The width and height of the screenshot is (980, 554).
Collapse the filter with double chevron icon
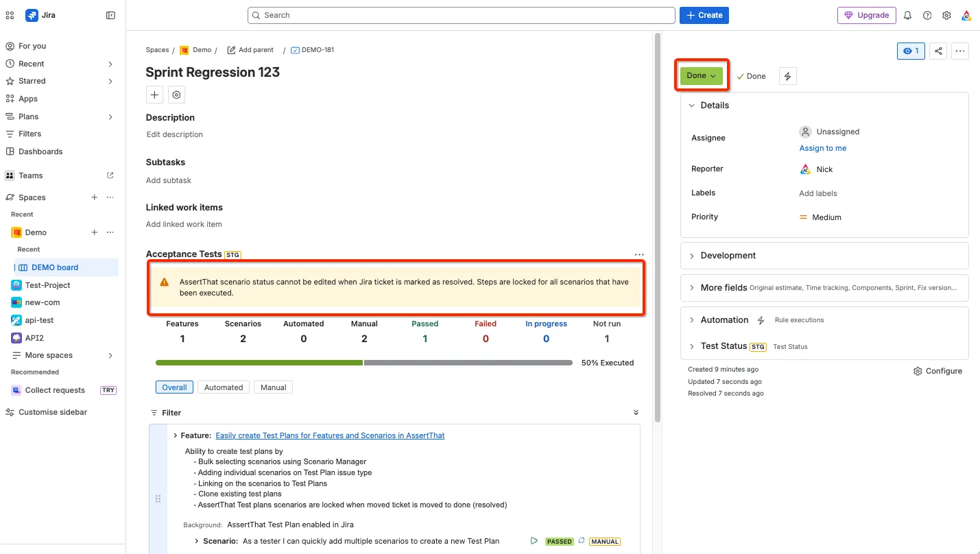point(636,413)
